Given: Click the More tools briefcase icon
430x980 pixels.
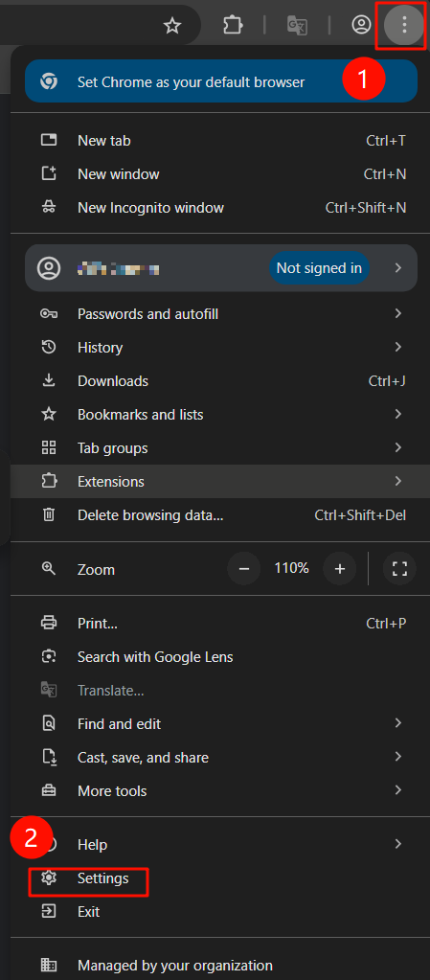Looking at the screenshot, I should coord(49,790).
